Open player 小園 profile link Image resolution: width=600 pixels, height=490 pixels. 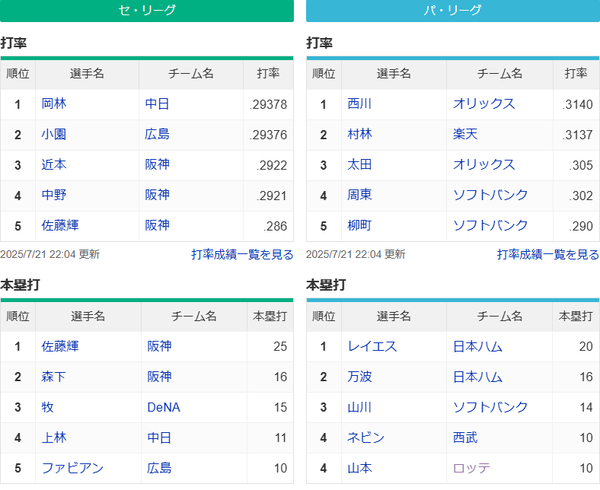[x=54, y=134]
